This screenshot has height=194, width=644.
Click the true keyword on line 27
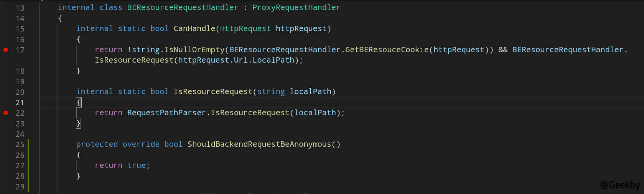(x=137, y=166)
